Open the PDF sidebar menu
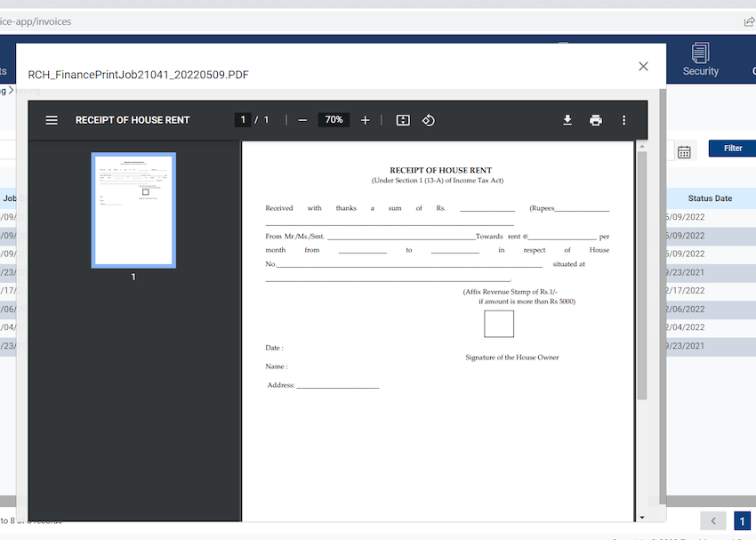 pos(52,119)
